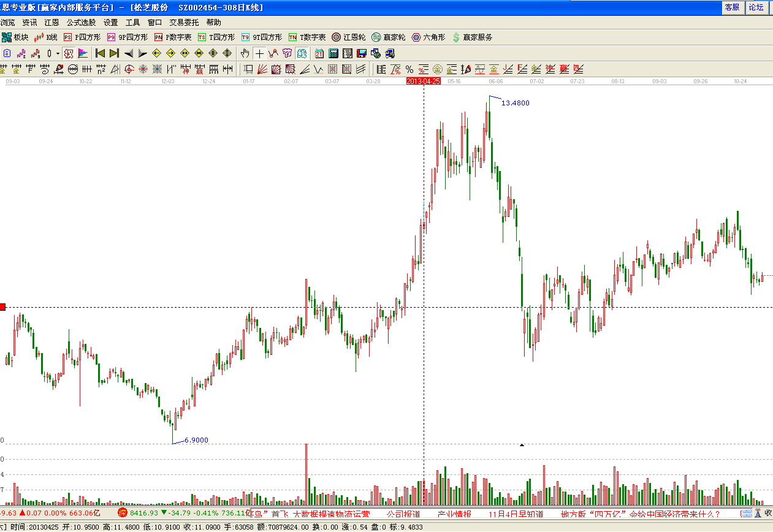
Task: Click the red price level marker at left edge
Action: pos(2,307)
